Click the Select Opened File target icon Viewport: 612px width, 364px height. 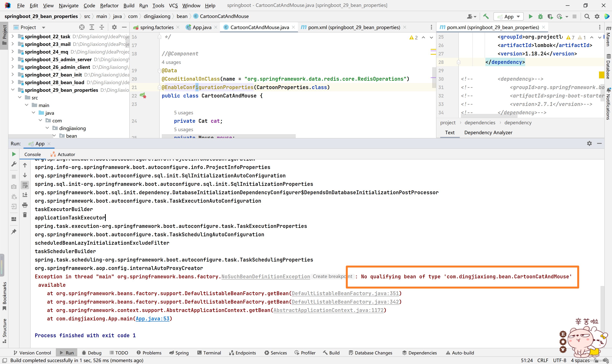tap(82, 27)
